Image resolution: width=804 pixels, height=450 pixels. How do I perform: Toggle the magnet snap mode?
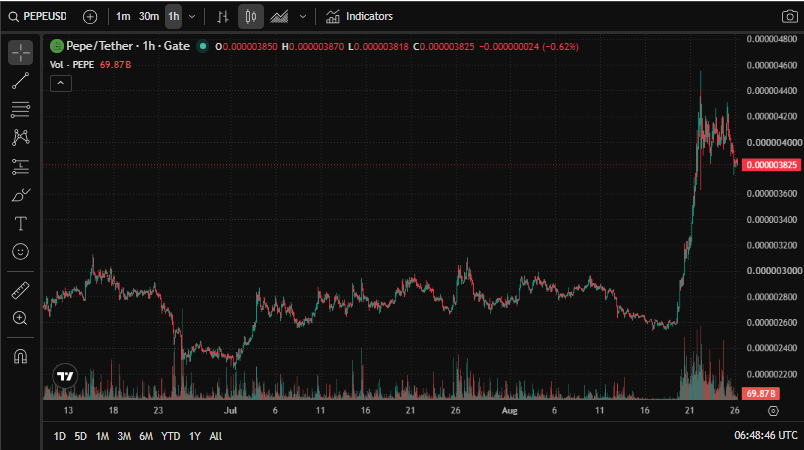(21, 356)
